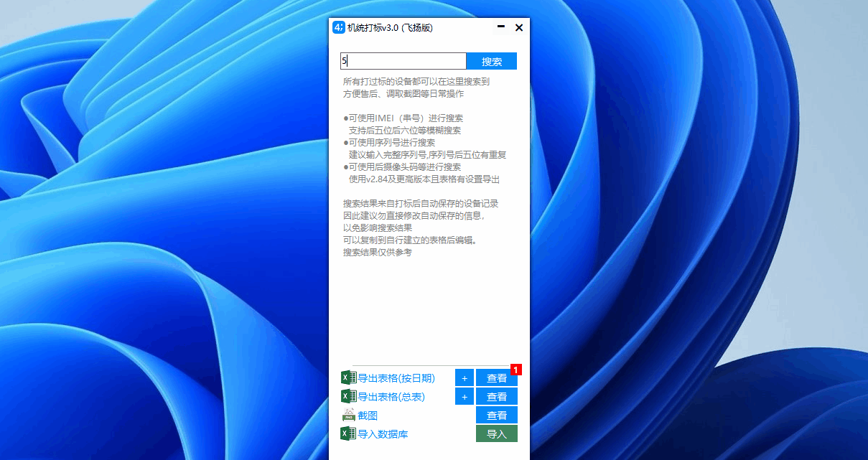Click the red notification badge showing 1
This screenshot has height=460, width=868.
pyautogui.click(x=515, y=370)
